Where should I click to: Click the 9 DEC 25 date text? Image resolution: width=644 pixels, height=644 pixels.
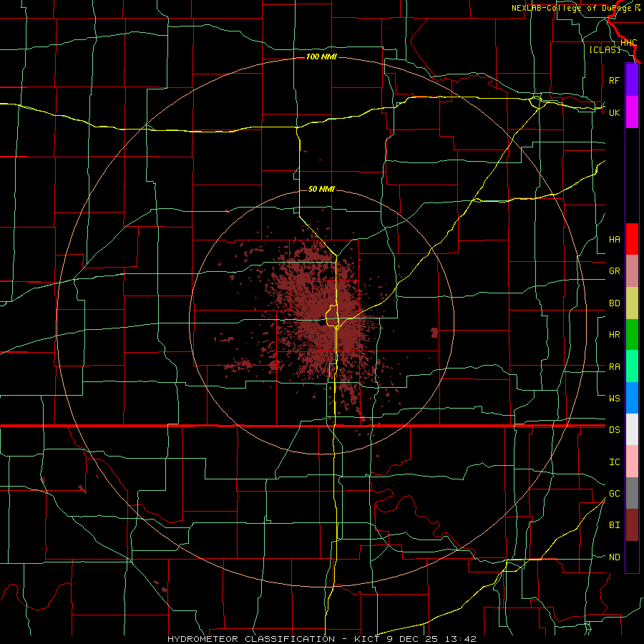(411, 639)
